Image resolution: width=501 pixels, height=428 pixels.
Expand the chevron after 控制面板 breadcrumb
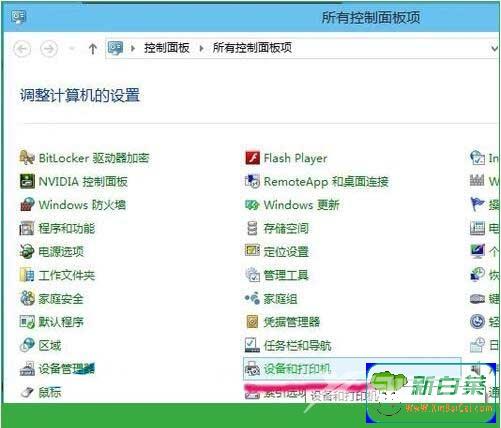pos(201,48)
